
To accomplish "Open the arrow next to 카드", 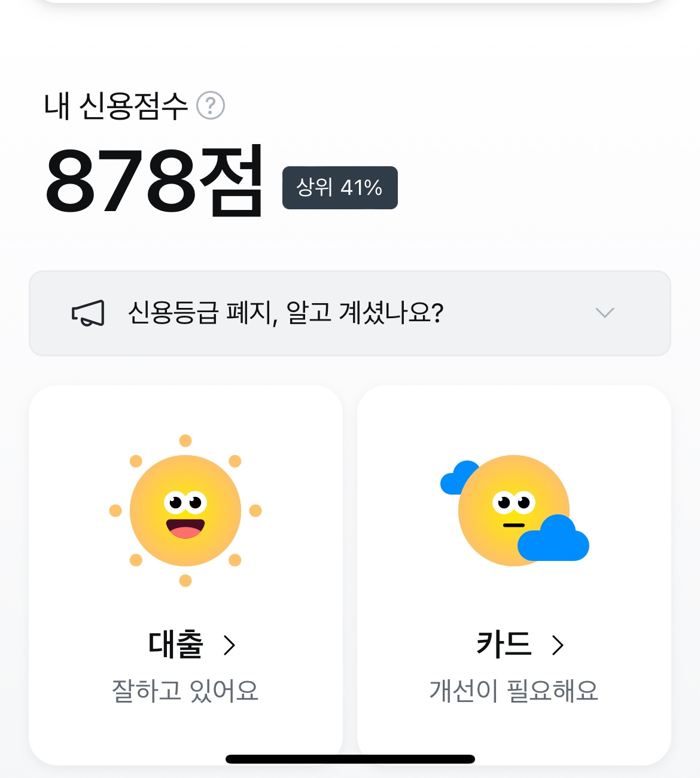I will [x=558, y=645].
